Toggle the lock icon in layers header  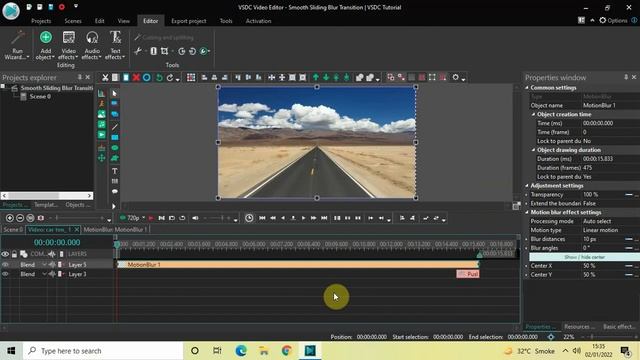point(14,254)
